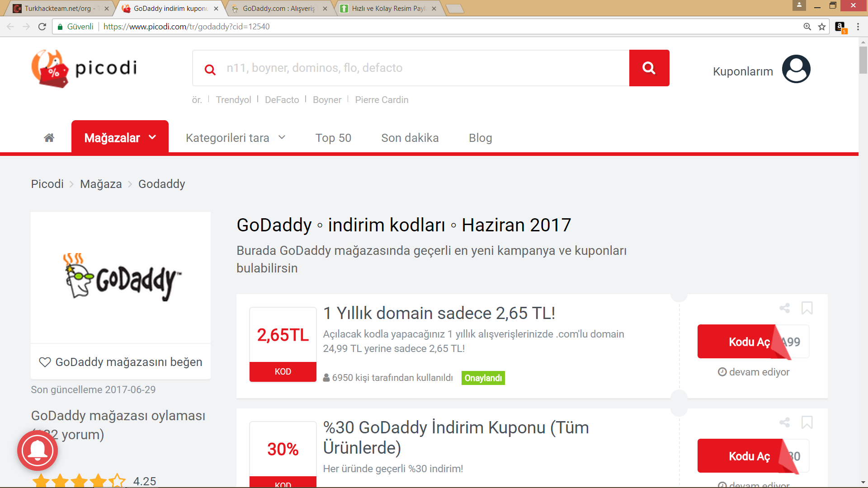Click the browser back arrow
868x488 pixels.
11,27
